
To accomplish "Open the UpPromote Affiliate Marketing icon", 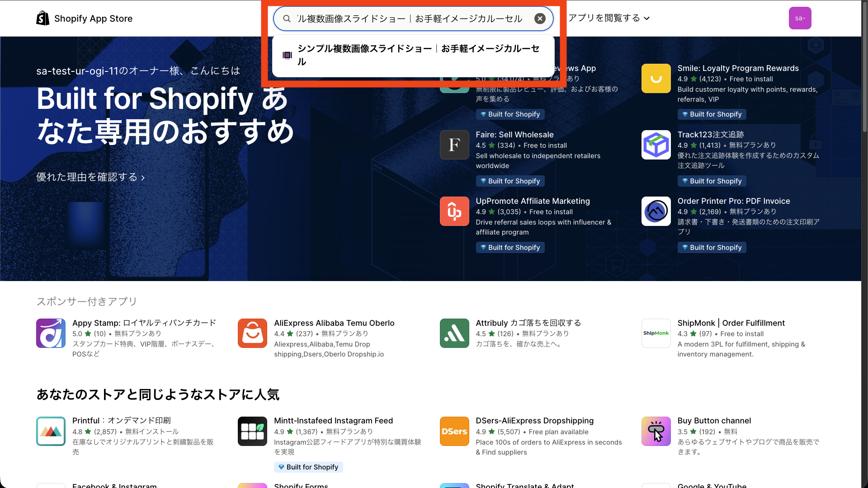I will (x=454, y=211).
